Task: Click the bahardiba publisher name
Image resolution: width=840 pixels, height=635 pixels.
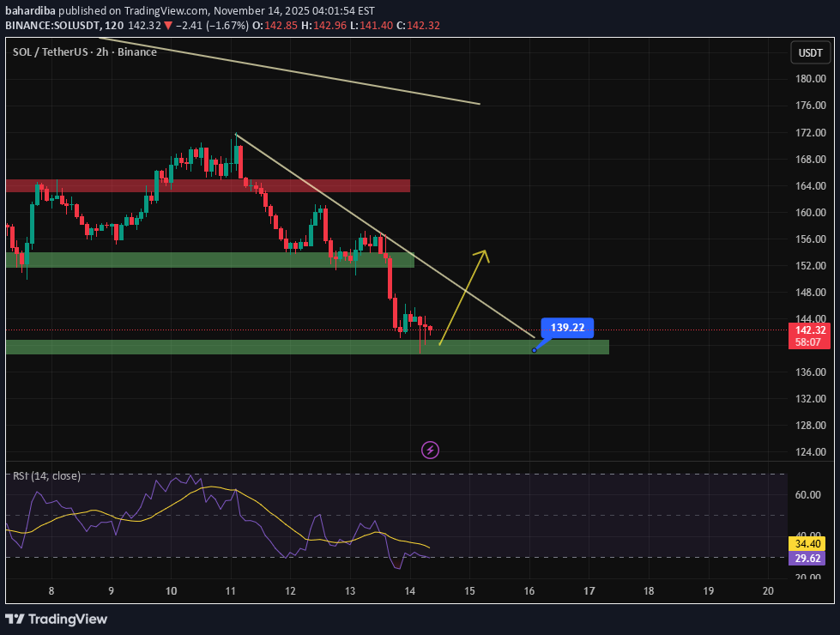Action: 31,10
